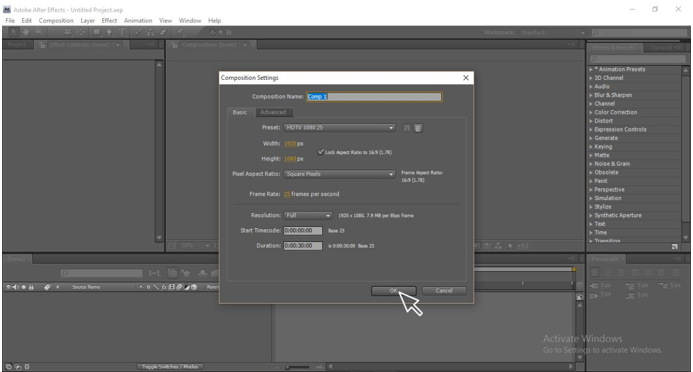Click the Duration field 0:00:30:00

[303, 246]
